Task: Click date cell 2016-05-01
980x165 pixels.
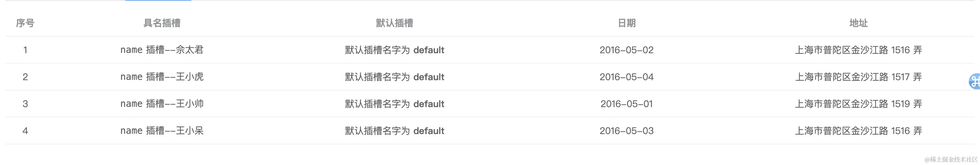Action: click(x=627, y=104)
